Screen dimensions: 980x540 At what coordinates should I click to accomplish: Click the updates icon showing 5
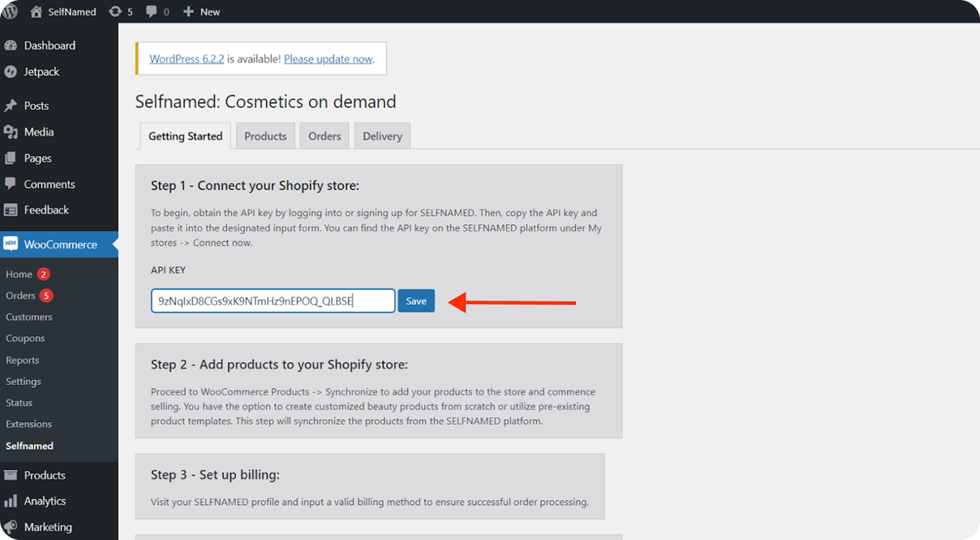115,12
